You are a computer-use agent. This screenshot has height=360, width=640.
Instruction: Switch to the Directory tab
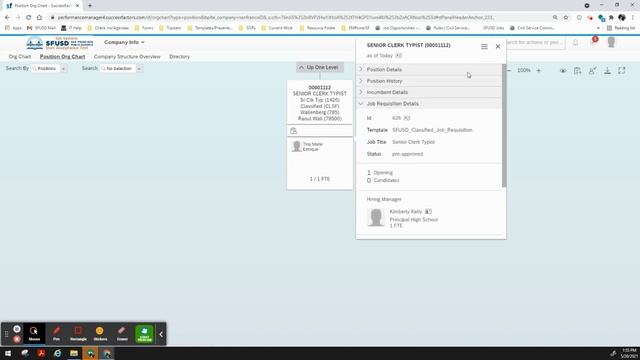tap(180, 57)
